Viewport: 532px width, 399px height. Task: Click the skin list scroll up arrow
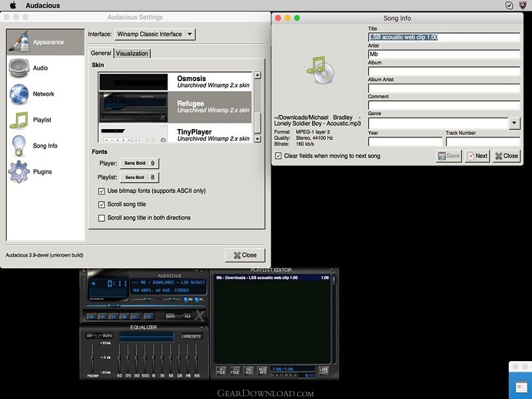[x=257, y=75]
